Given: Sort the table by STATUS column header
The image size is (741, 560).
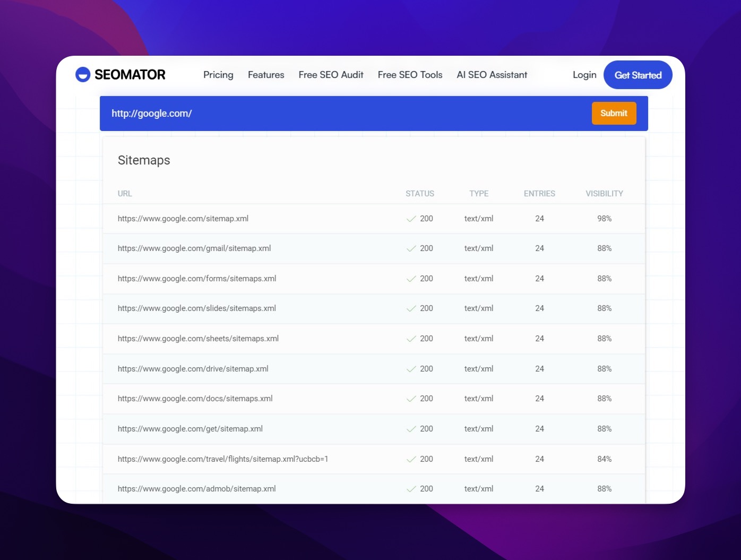Looking at the screenshot, I should [x=420, y=193].
